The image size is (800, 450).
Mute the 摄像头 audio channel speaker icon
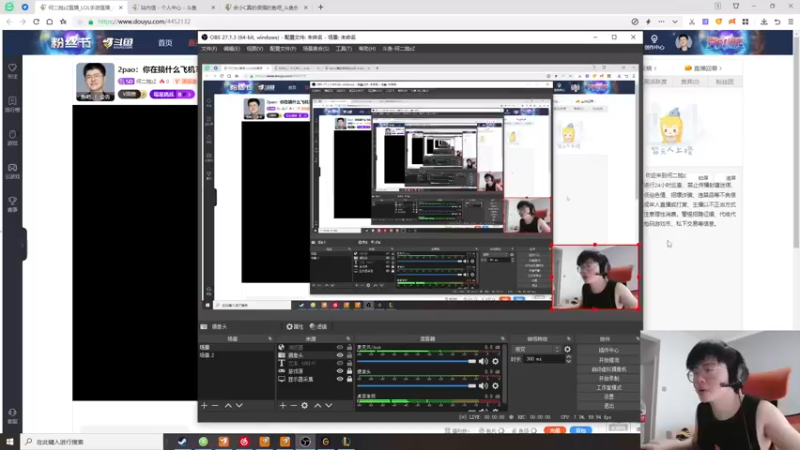point(483,386)
